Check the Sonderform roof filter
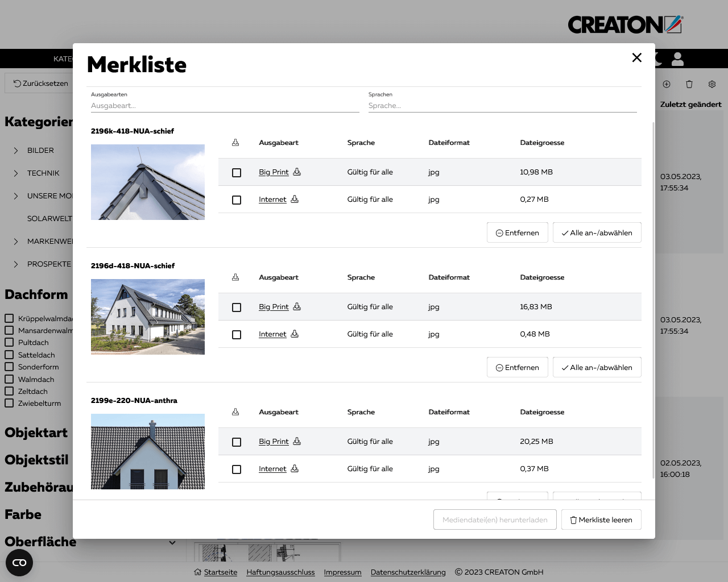The width and height of the screenshot is (728, 582). pos(9,367)
